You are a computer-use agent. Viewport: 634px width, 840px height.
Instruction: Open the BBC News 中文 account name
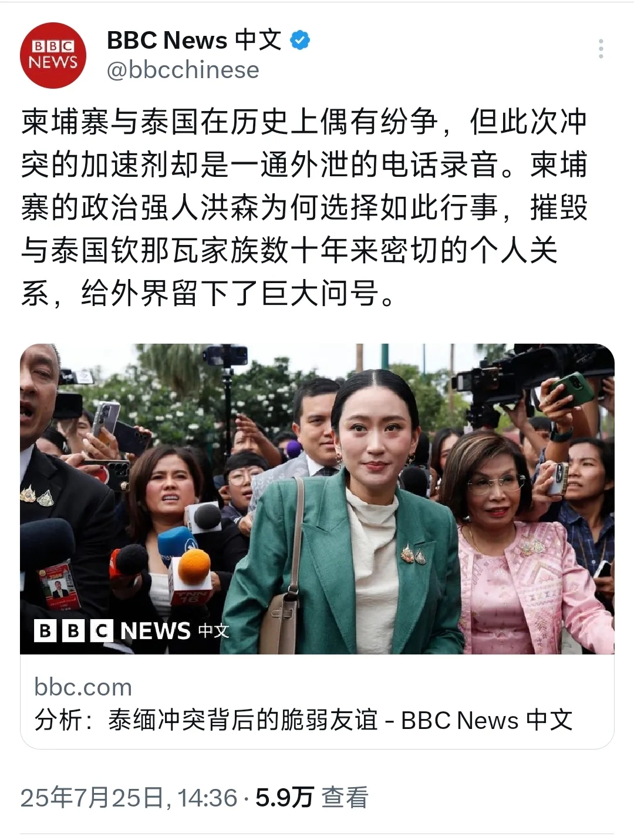pyautogui.click(x=194, y=40)
